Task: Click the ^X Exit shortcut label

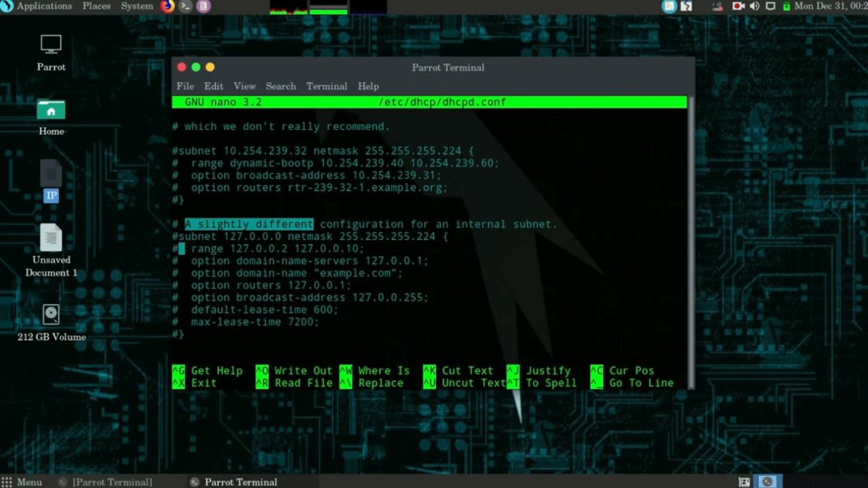Action: coord(195,383)
